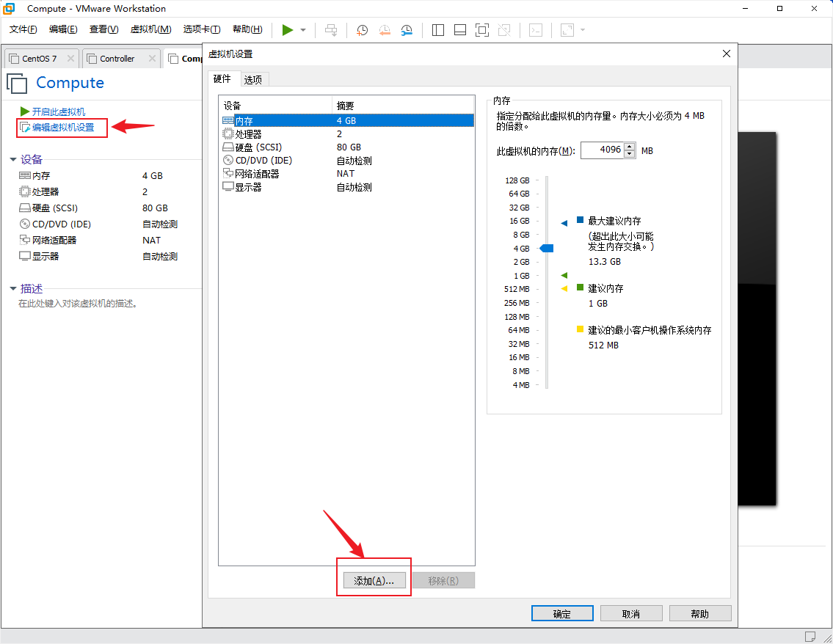Collapse the 描述 section
Viewport: 833px width, 644px height.
(x=12, y=288)
